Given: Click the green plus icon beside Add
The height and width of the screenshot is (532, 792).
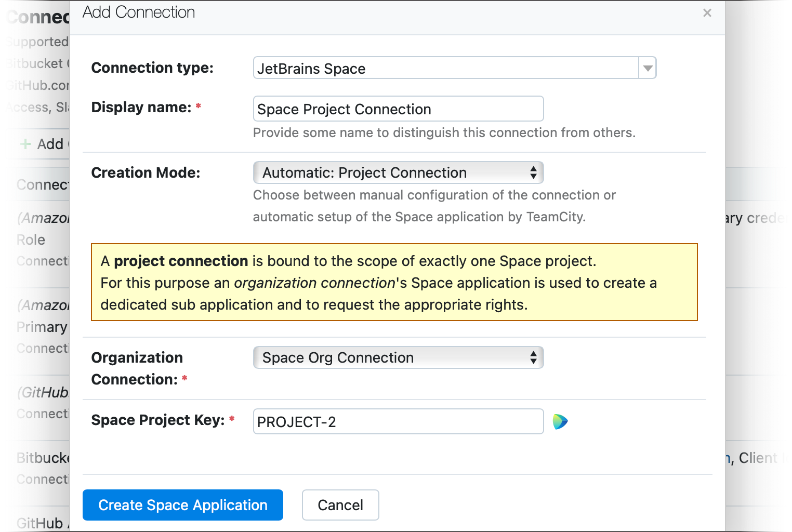Looking at the screenshot, I should [25, 144].
